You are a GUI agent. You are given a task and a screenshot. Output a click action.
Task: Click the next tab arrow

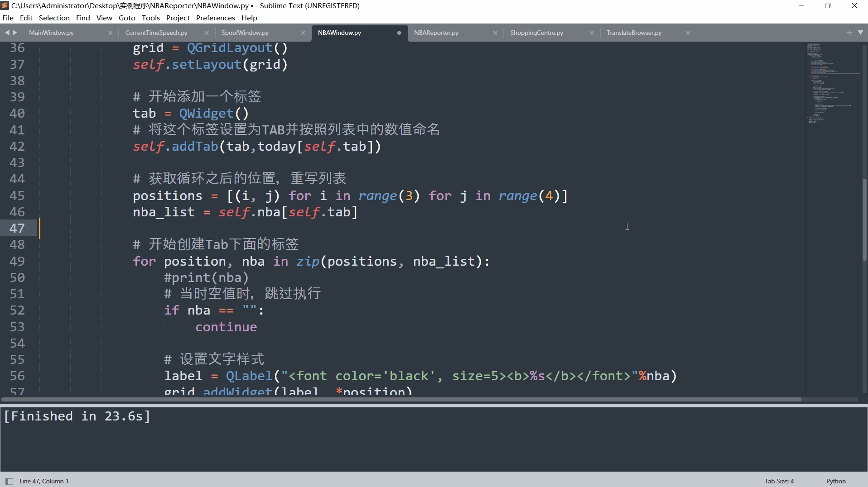[x=15, y=33]
